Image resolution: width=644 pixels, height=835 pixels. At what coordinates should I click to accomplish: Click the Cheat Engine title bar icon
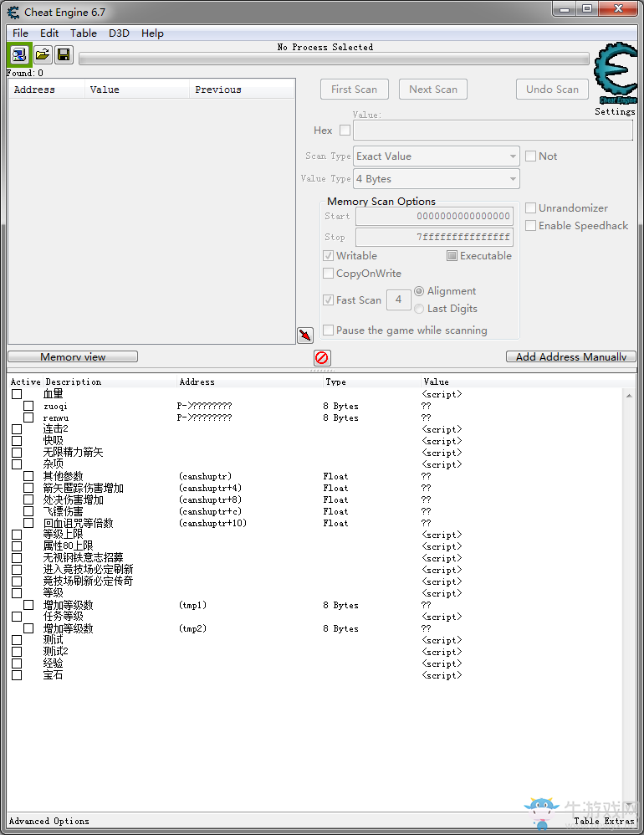(x=13, y=12)
